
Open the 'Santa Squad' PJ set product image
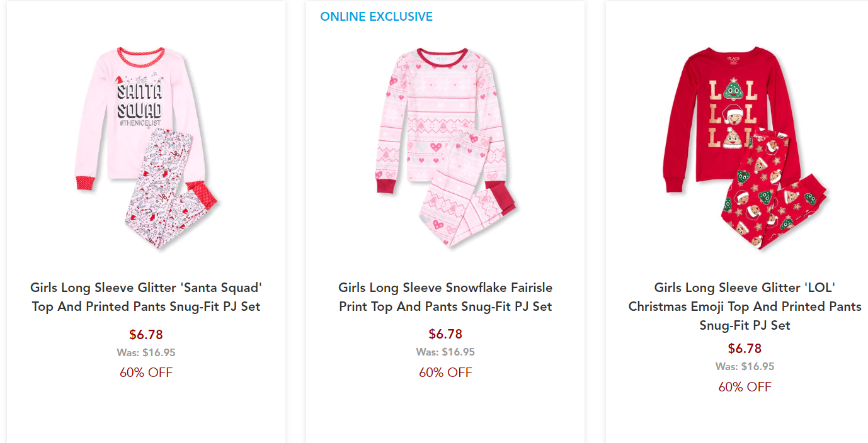146,148
